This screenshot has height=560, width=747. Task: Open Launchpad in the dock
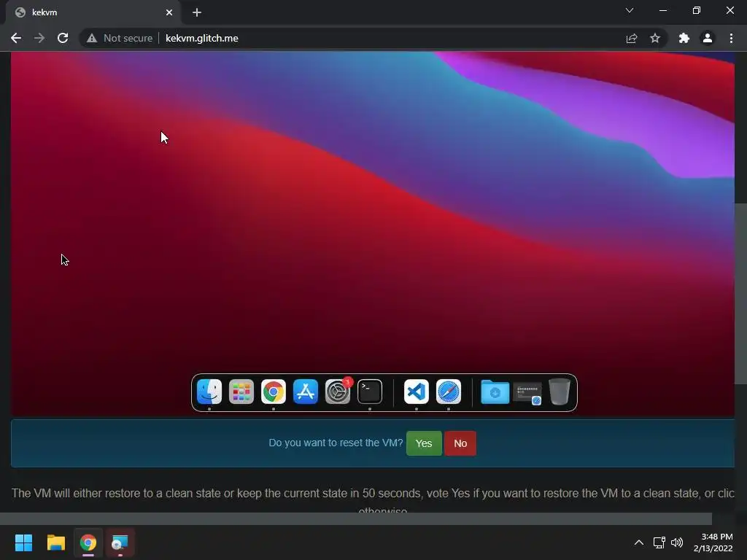(241, 392)
